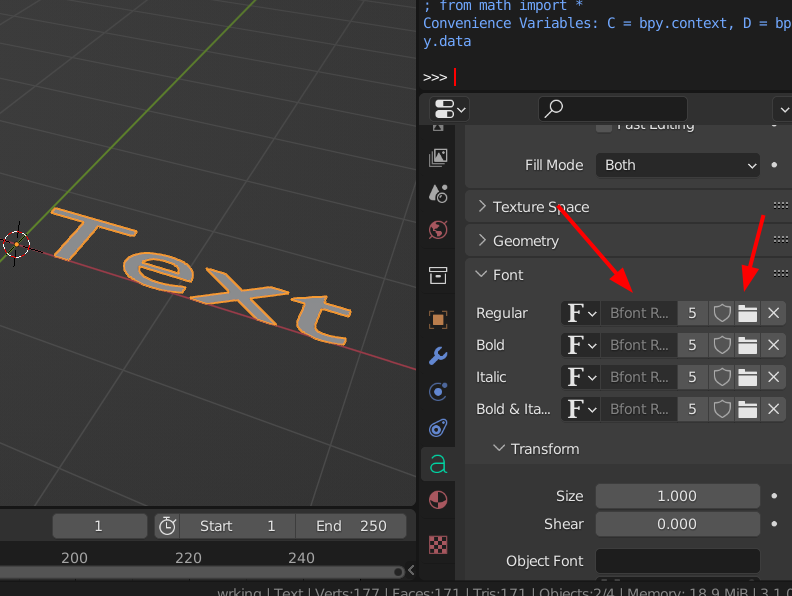This screenshot has height=596, width=792.
Task: Click the Start frame field
Action: click(237, 526)
